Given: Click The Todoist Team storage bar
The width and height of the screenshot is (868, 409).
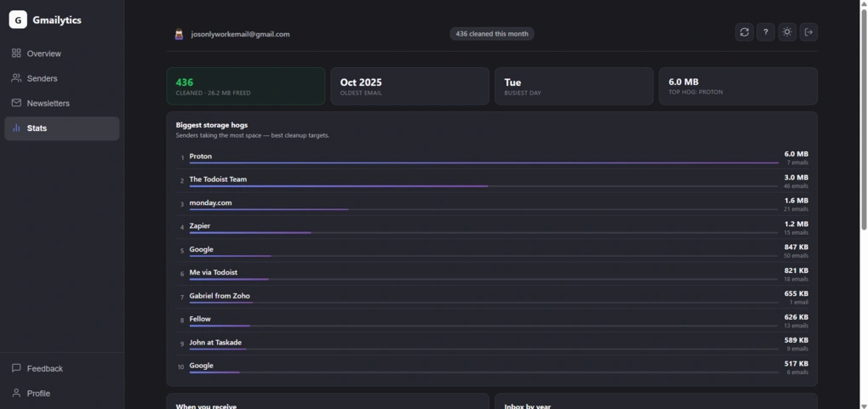Looking at the screenshot, I should (x=484, y=186).
